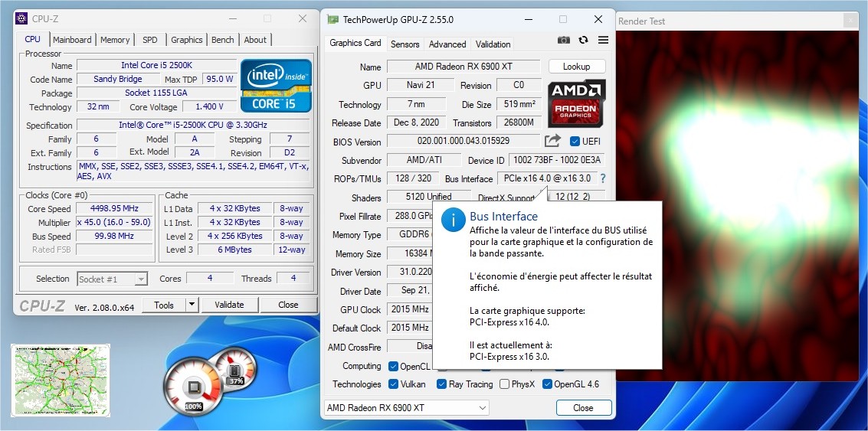Screen dimensions: 868x431
Task: Open the Advanced tab in GPU-Z
Action: click(447, 44)
